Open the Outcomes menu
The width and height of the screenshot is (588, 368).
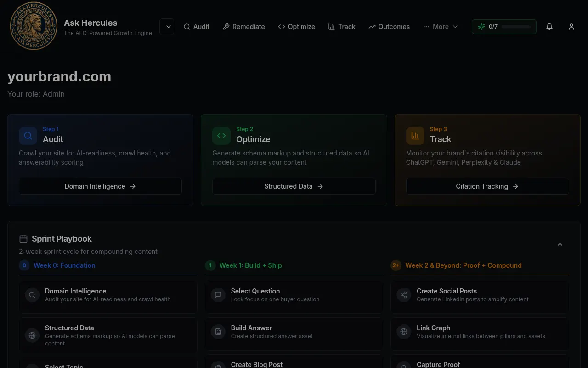point(389,27)
